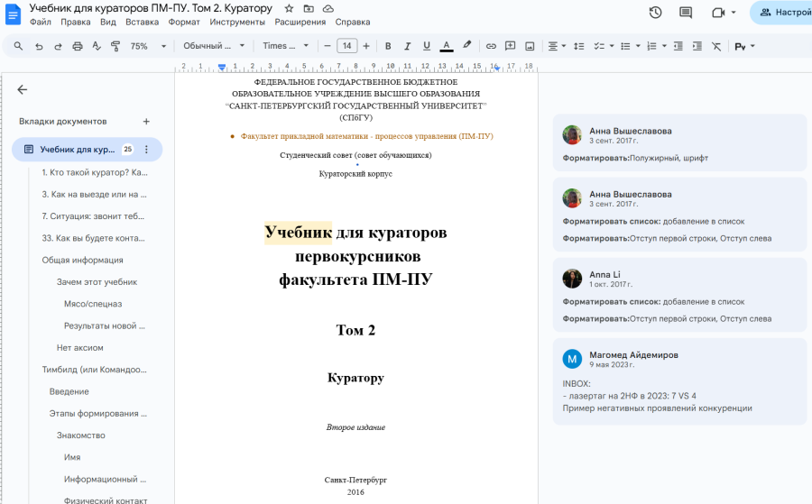812x504 pixels.
Task: Toggle italic formatting
Action: pos(408,46)
